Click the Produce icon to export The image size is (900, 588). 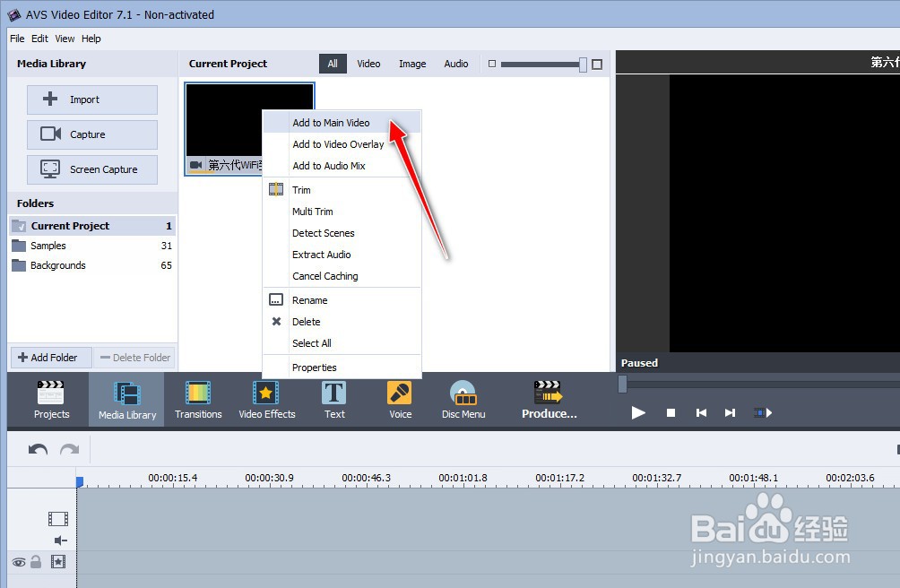pos(549,399)
